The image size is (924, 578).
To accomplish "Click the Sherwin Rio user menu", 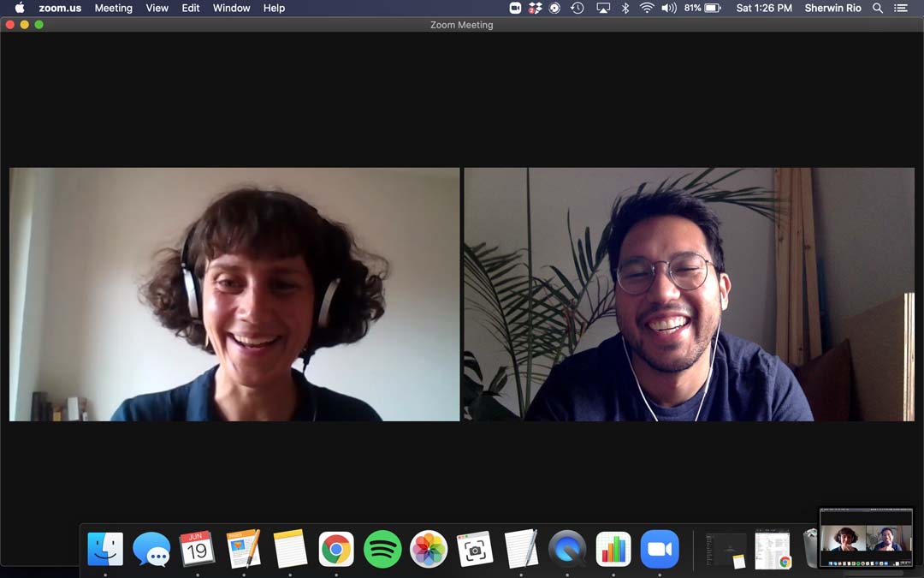I will (x=832, y=8).
